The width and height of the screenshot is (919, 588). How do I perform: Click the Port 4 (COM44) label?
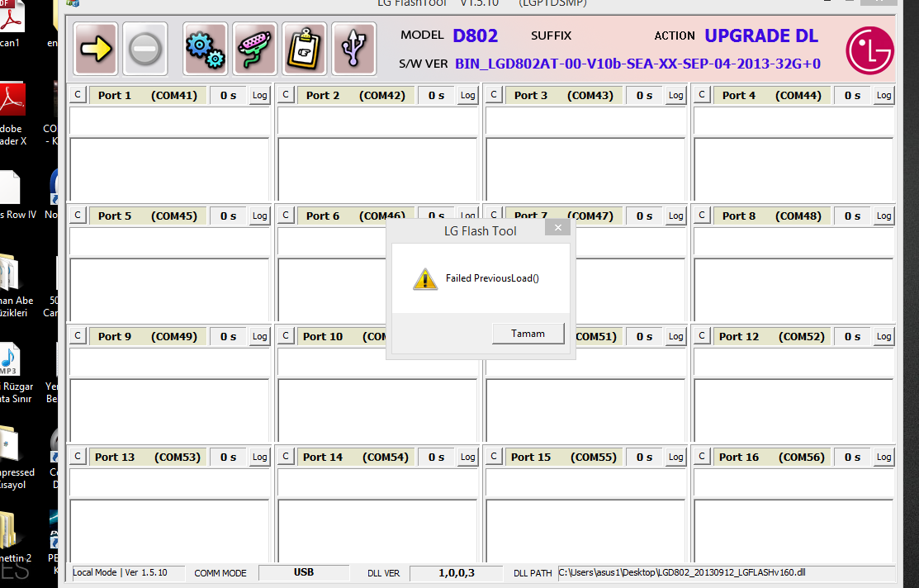click(772, 96)
